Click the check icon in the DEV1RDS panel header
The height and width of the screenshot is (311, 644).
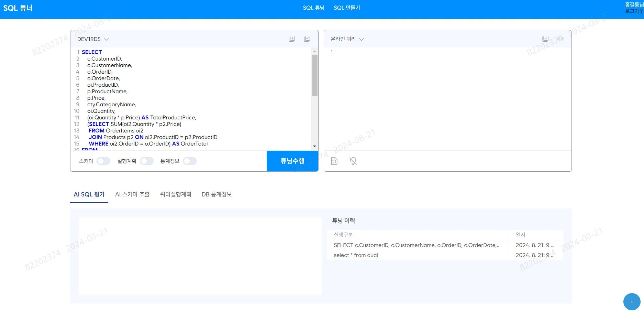(x=307, y=39)
